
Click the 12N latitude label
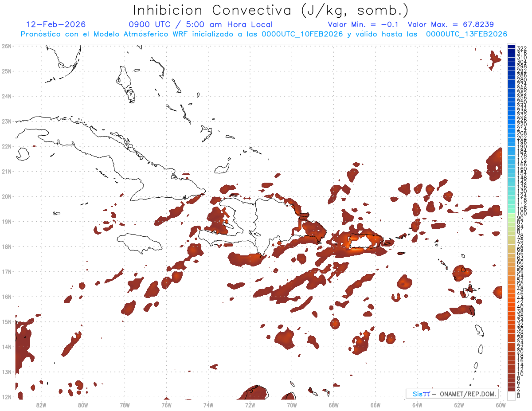point(7,397)
